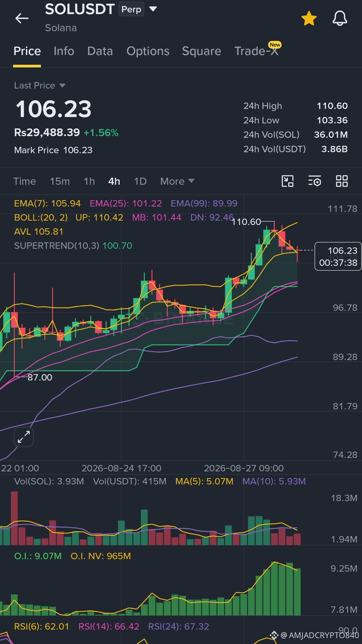The image size is (362, 644).
Task: Open the SOLUSDT pair selector dropdown arrow
Action: [x=153, y=9]
